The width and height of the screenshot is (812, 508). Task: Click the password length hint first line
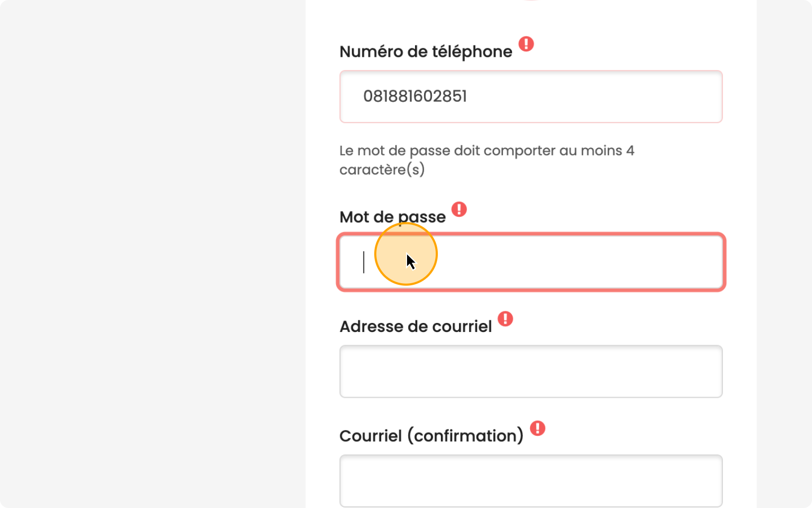[487, 151]
